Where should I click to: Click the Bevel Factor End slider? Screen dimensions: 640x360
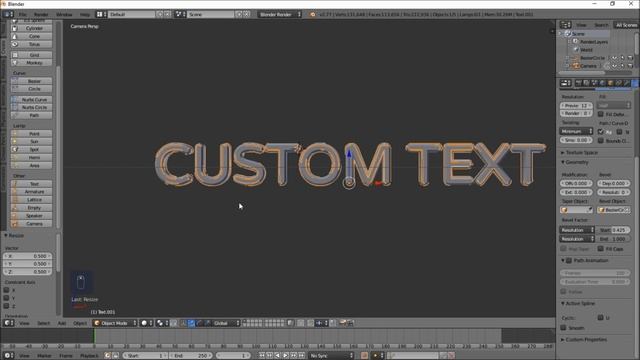[614, 239]
